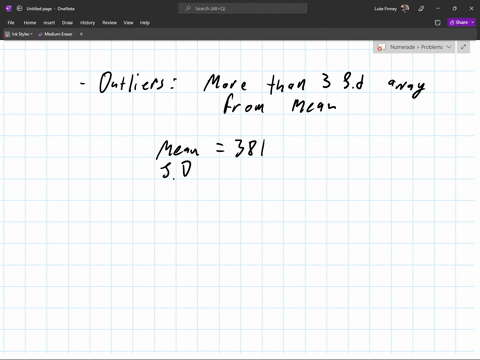This screenshot has height=360, width=480.
Task: Click the purple Share button
Action: click(459, 22)
